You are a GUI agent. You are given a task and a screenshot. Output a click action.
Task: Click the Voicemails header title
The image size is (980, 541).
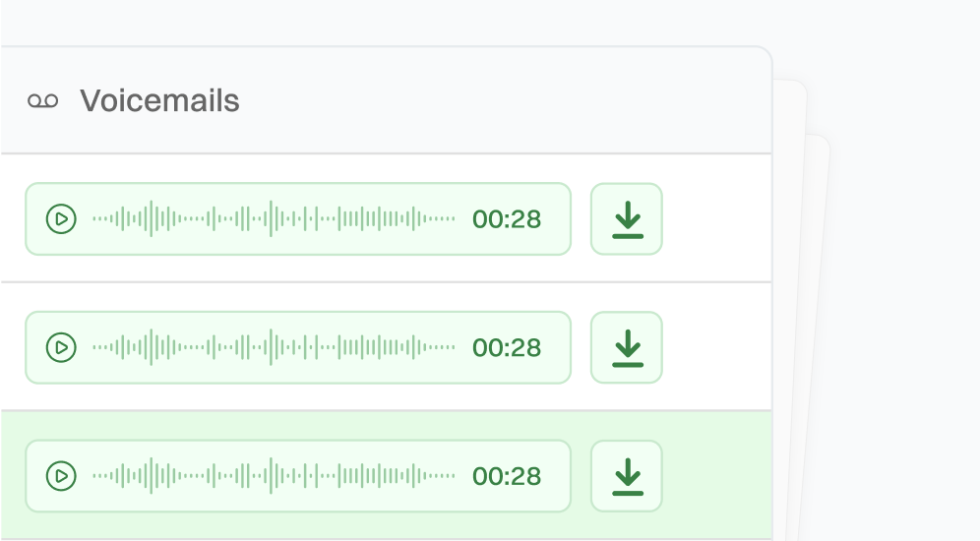(159, 100)
